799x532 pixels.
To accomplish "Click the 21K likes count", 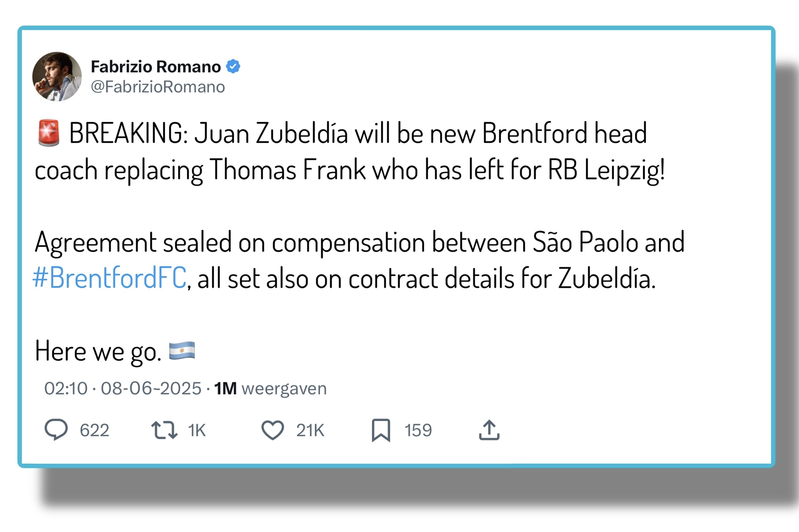I will [310, 430].
